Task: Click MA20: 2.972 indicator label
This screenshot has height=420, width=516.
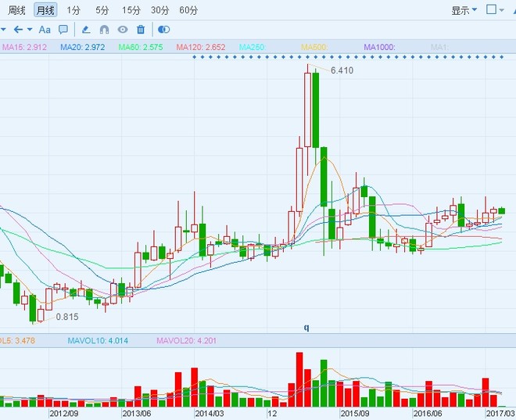Action: pyautogui.click(x=83, y=47)
